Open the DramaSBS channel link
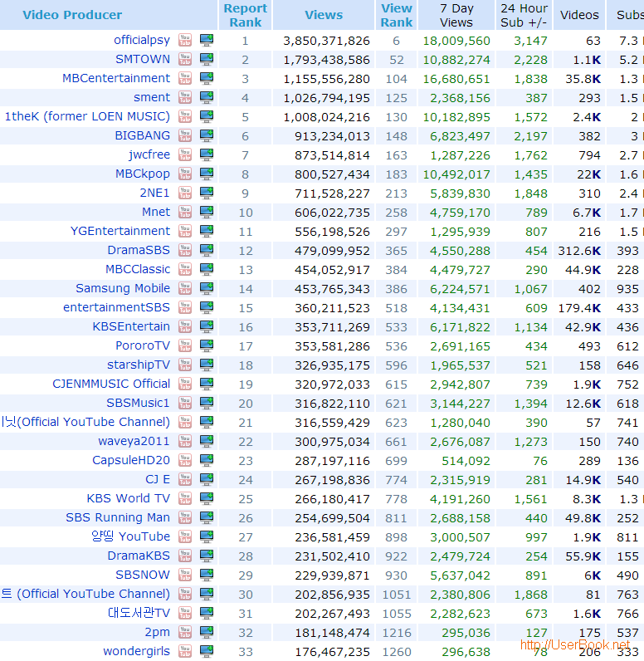Viewport: 644px width, 661px height. [139, 251]
